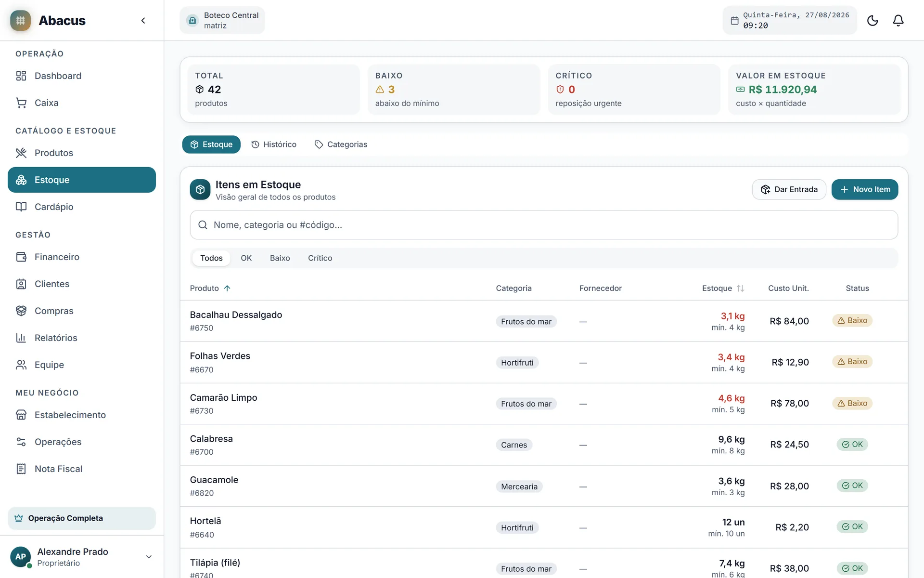Click the Baixo summary card

454,90
